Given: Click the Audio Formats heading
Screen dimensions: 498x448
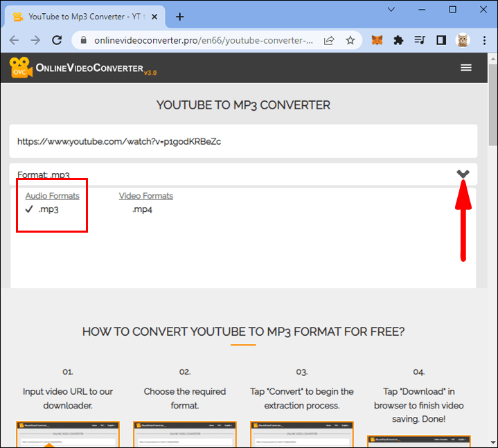Looking at the screenshot, I should (x=53, y=196).
